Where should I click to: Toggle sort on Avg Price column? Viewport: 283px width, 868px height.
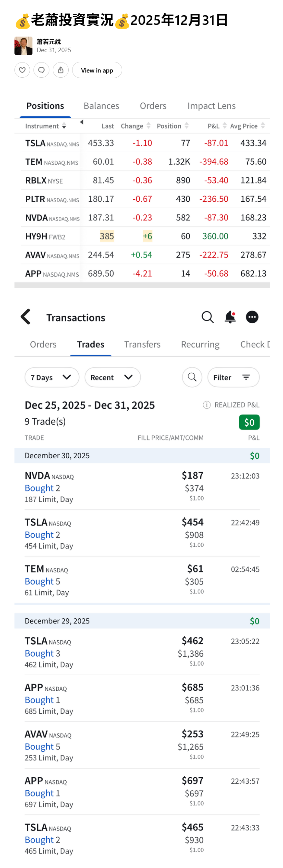pyautogui.click(x=263, y=126)
